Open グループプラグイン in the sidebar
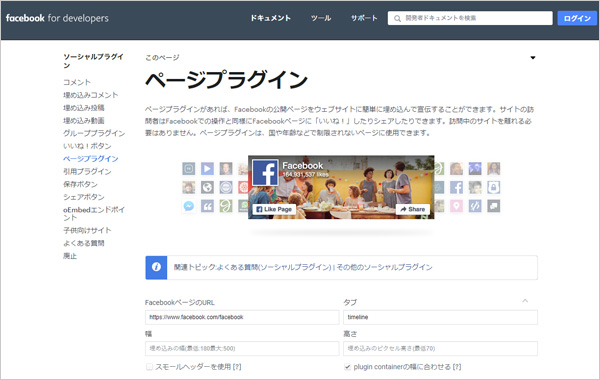This screenshot has height=380, width=600. coord(94,133)
